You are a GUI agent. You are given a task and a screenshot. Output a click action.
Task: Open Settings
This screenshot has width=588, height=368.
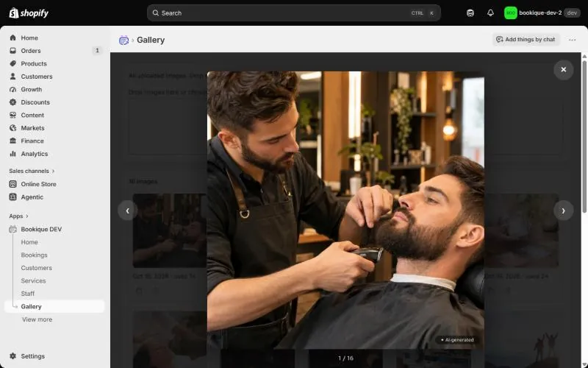pyautogui.click(x=32, y=356)
